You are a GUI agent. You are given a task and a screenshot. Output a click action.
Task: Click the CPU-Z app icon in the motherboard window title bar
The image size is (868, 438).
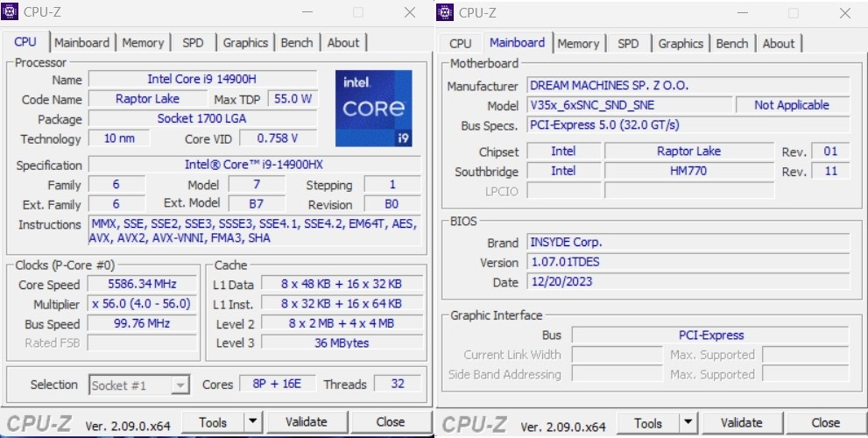[445, 12]
